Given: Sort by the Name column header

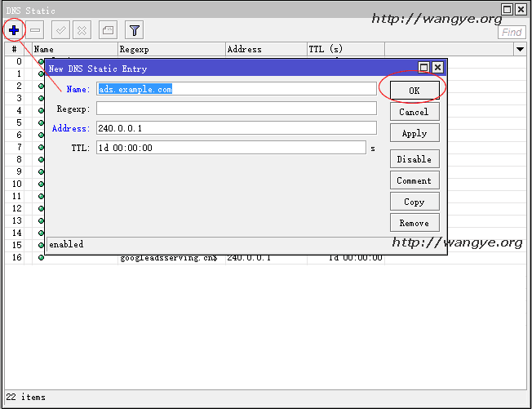Looking at the screenshot, I should [x=75, y=50].
